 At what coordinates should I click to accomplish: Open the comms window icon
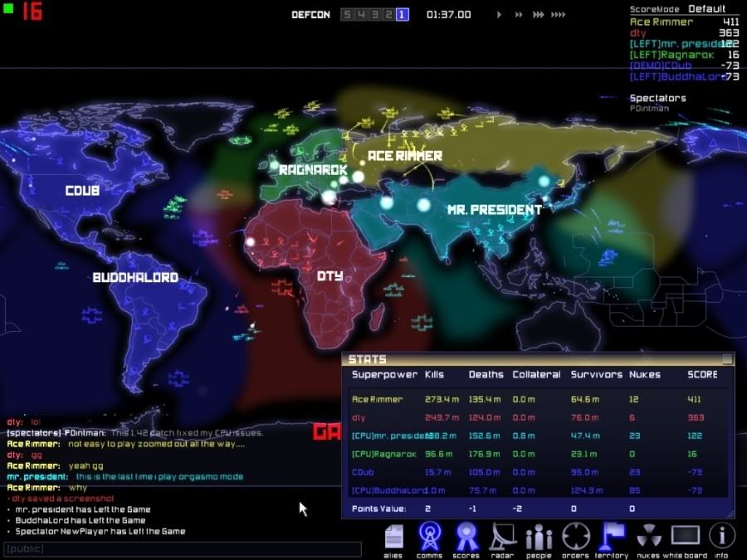point(429,537)
